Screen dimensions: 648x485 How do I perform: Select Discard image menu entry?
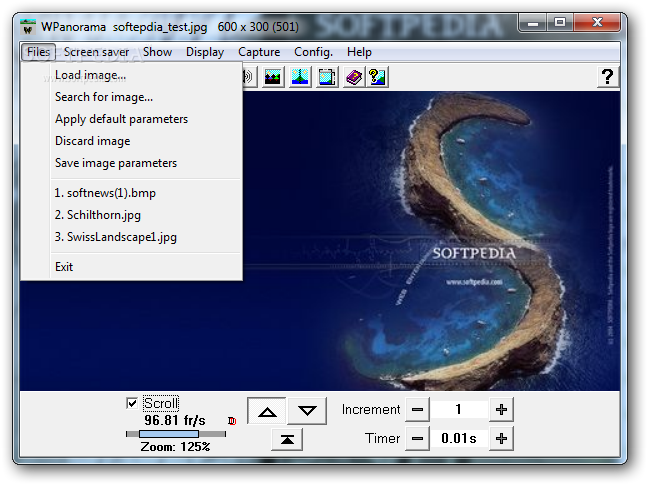tap(131, 141)
